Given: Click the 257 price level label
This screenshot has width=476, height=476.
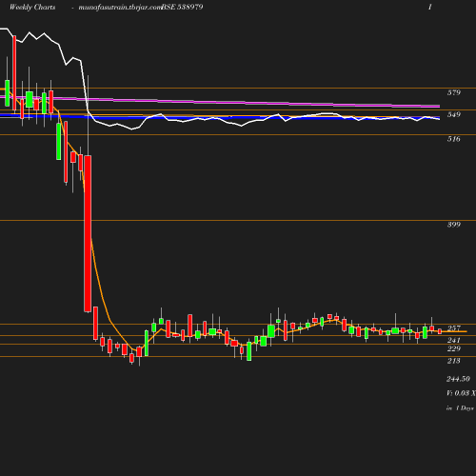Looking at the screenshot, I should (x=454, y=328).
